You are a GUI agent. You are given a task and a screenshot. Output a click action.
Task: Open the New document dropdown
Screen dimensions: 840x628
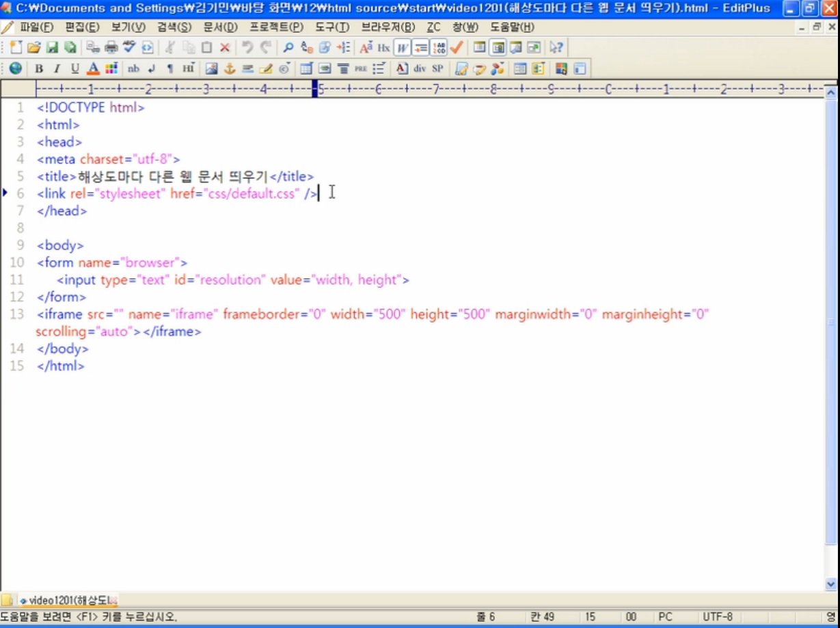[16, 47]
